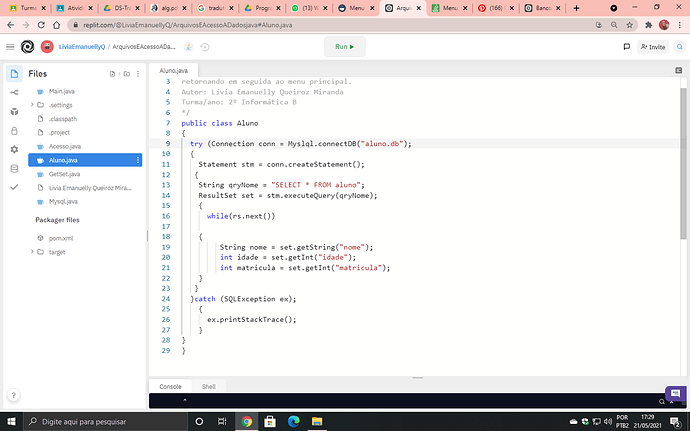Screen dimensions: 690x431
Task: Select the Aluno.java editor tab
Action: (173, 70)
